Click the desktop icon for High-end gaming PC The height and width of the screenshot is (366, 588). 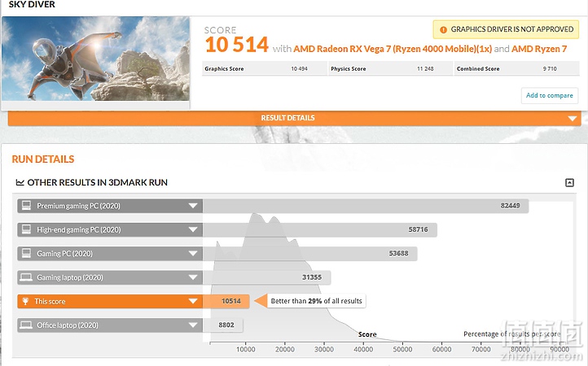pos(26,229)
